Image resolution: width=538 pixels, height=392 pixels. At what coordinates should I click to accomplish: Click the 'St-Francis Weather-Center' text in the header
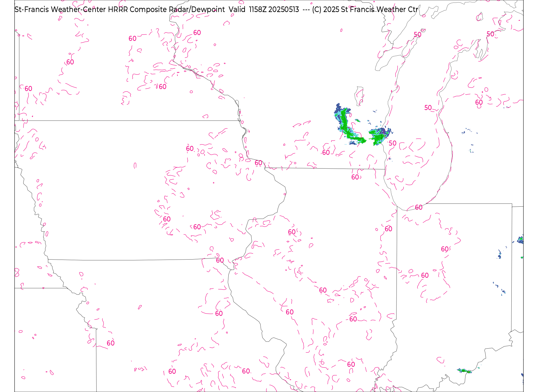[x=60, y=10]
